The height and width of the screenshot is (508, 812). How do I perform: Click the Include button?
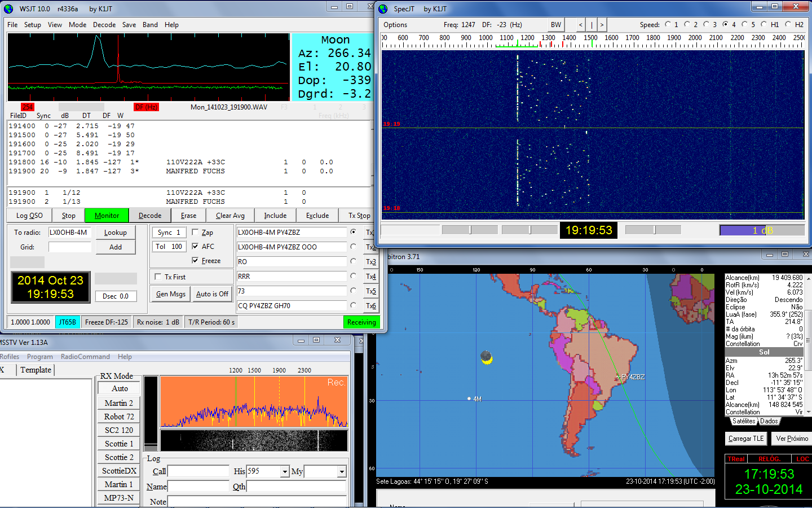coord(275,216)
